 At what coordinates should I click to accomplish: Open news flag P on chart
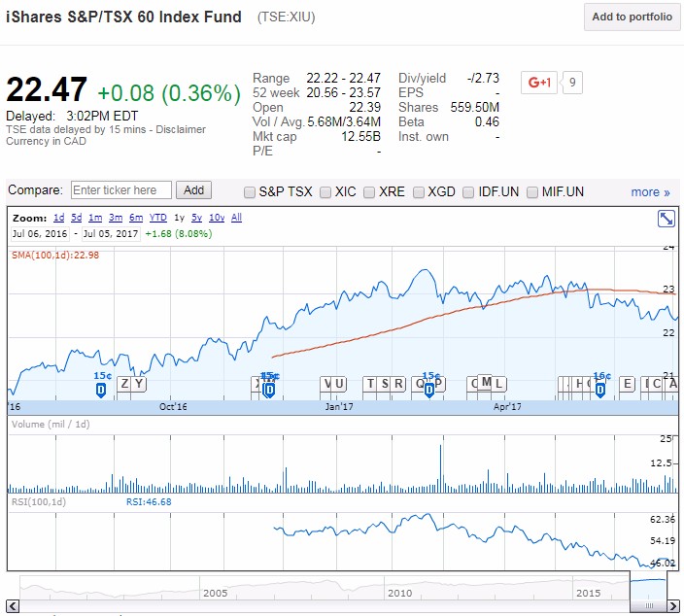[439, 384]
